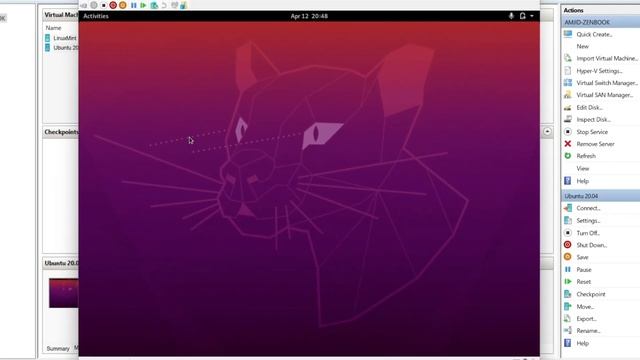Click the Checkpoints panel header
The width and height of the screenshot is (640, 360).
pos(61,132)
